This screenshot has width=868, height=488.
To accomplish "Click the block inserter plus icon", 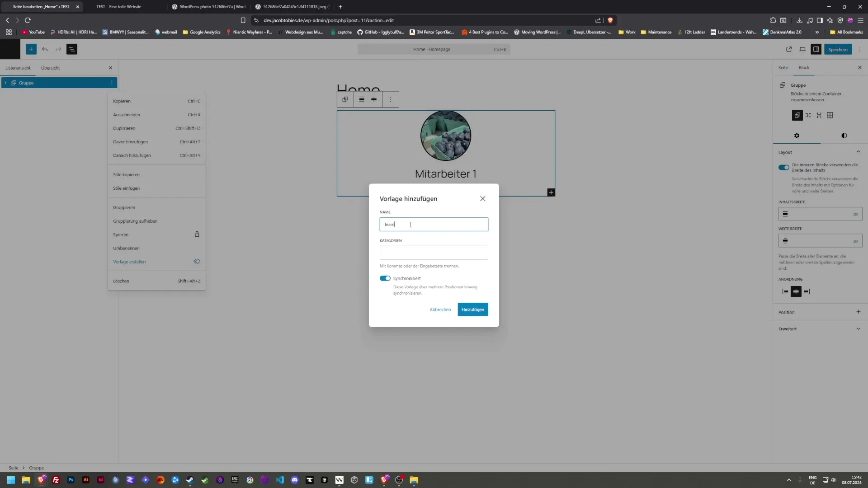I will coord(31,49).
